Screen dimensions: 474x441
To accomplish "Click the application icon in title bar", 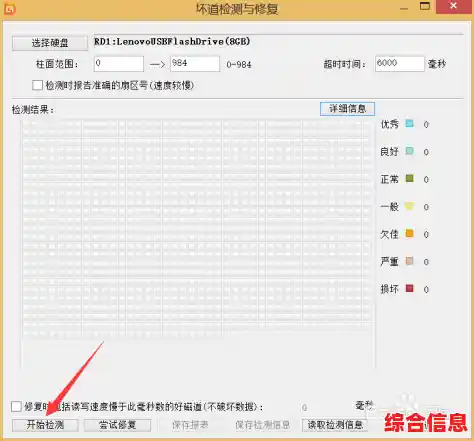I will pyautogui.click(x=9, y=9).
